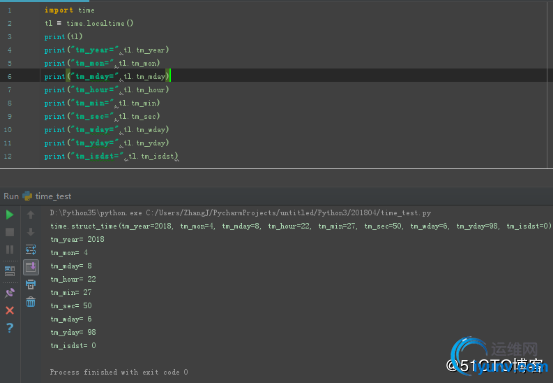Click the Stop process square icon
The width and height of the screenshot is (554, 383).
[10, 232]
